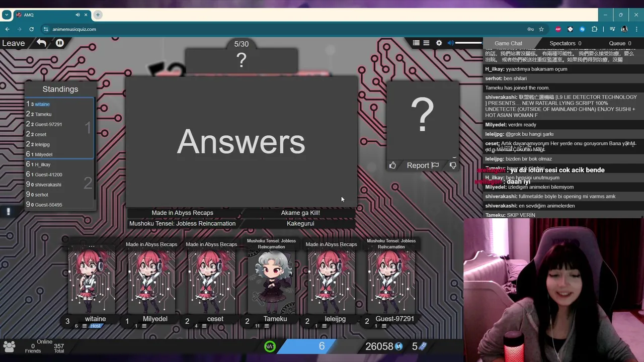Screen dimensions: 644x362
Task: Click the site info icon beside URL
Action: [x=46, y=29]
